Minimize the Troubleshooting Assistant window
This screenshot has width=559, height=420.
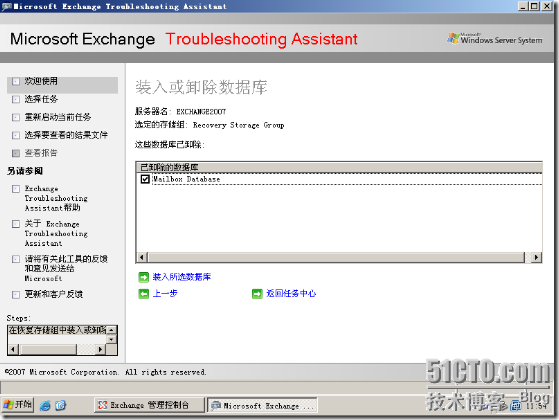click(523, 6)
